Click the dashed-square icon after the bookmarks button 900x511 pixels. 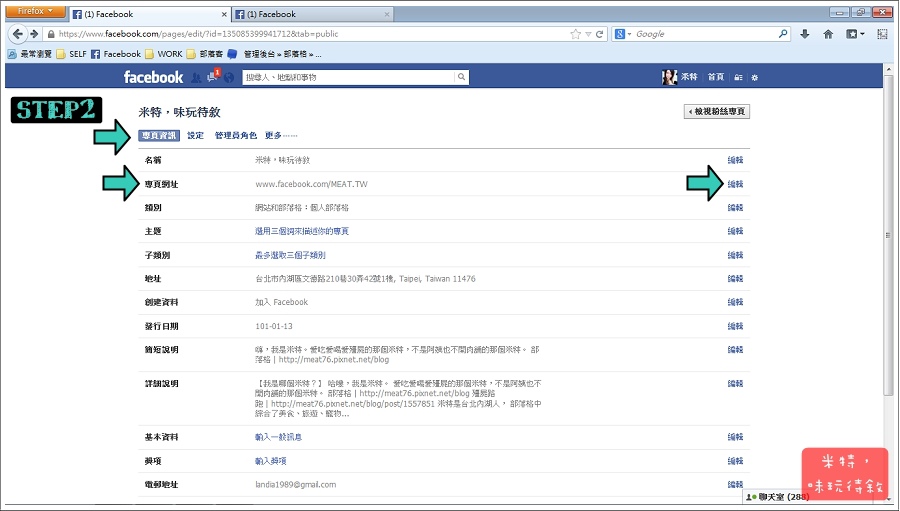click(882, 34)
